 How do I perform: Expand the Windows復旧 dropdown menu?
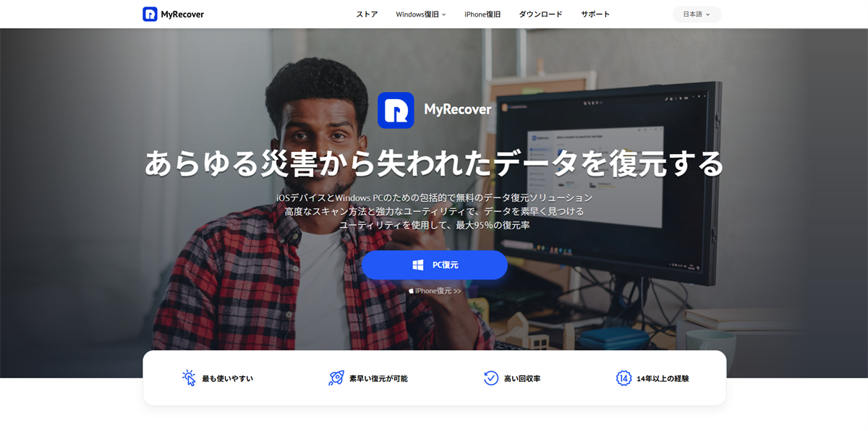click(421, 14)
